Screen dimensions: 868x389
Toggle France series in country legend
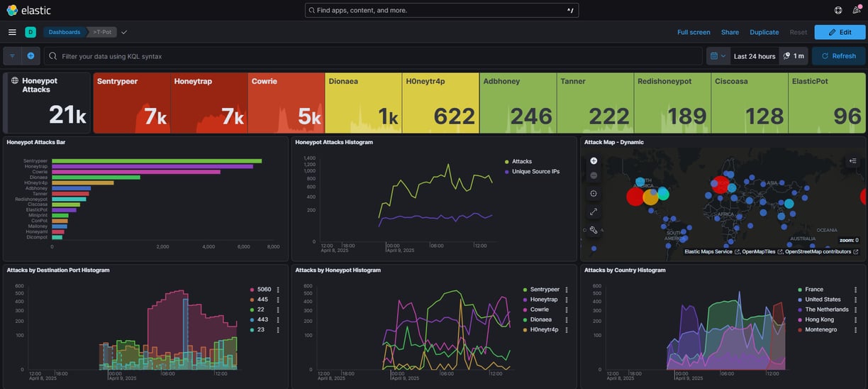point(814,290)
